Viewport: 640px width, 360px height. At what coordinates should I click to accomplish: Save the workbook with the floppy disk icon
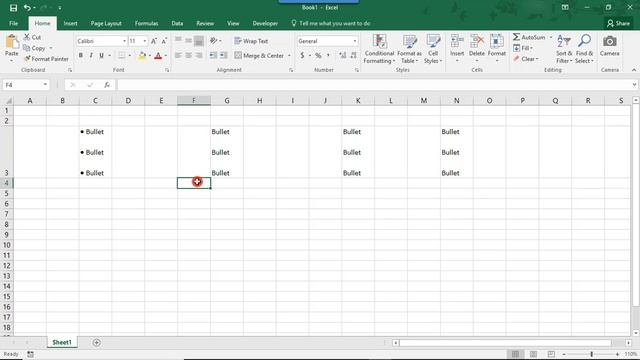pyautogui.click(x=13, y=8)
